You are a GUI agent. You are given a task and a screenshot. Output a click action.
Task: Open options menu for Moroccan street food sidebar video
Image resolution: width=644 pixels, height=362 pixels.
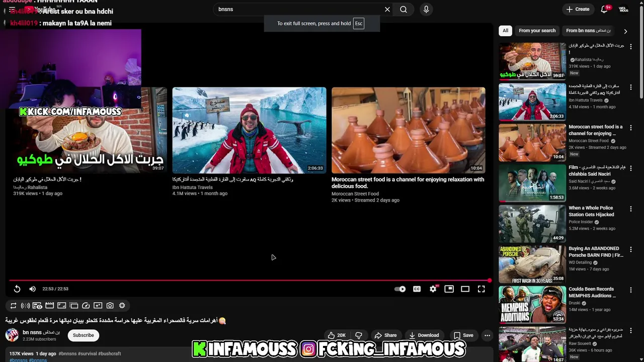click(x=631, y=128)
